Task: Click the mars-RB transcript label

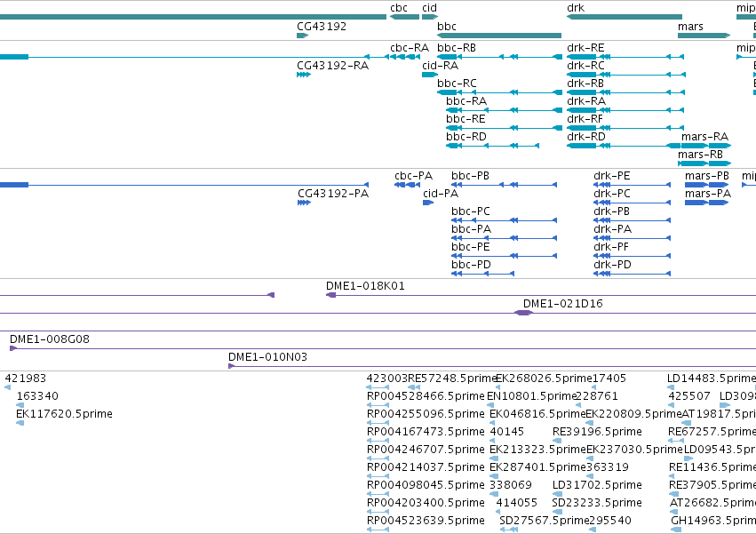Action: tap(700, 155)
